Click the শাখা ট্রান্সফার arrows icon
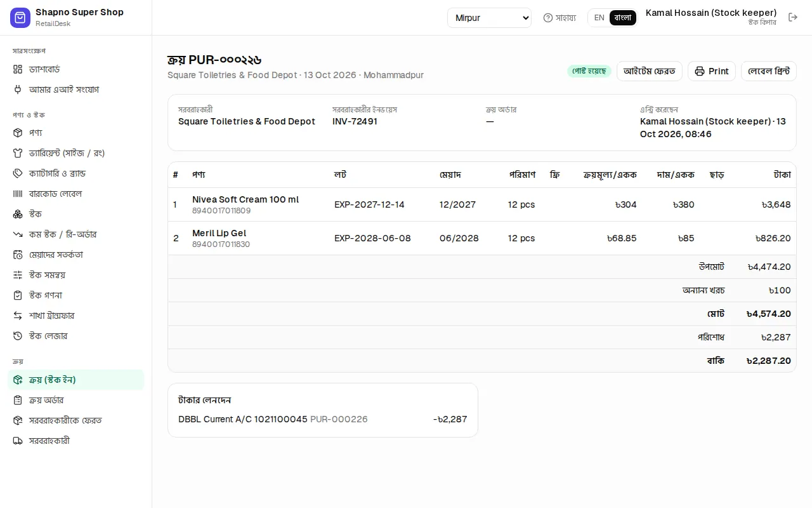 point(18,316)
